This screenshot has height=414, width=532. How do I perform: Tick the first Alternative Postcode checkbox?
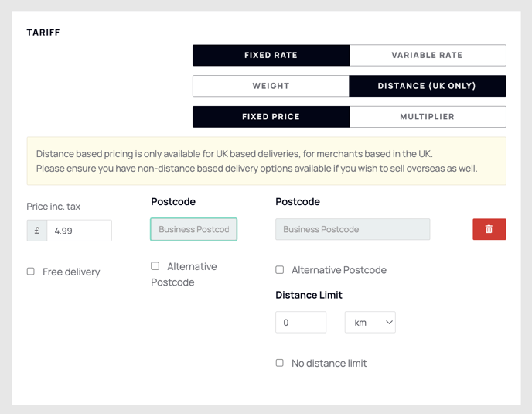pos(155,266)
